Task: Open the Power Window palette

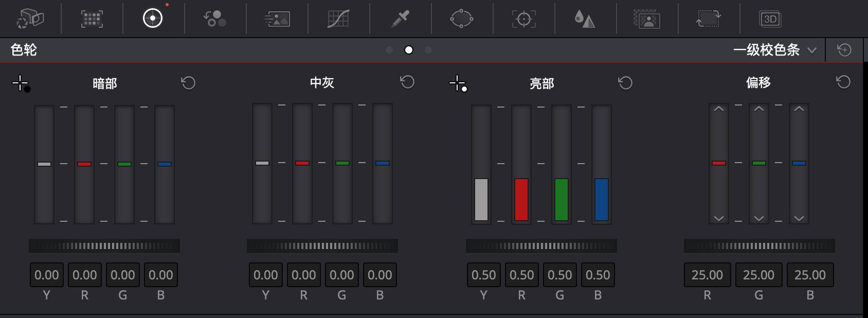Action: (x=462, y=19)
